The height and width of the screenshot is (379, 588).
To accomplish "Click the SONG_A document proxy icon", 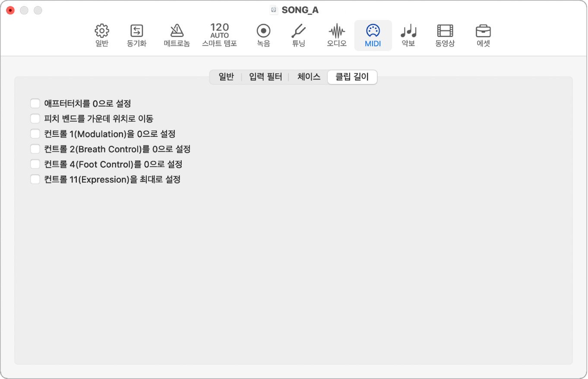I will (273, 10).
